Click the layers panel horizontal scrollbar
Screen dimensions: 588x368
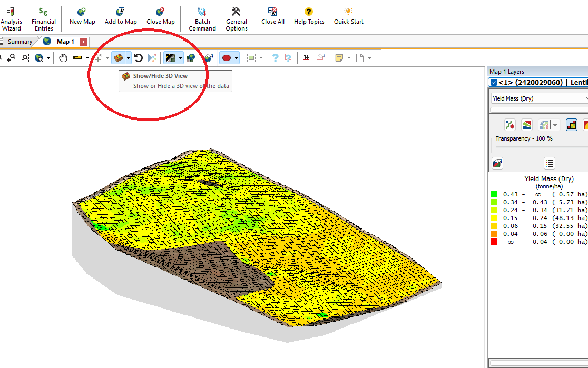click(539, 363)
